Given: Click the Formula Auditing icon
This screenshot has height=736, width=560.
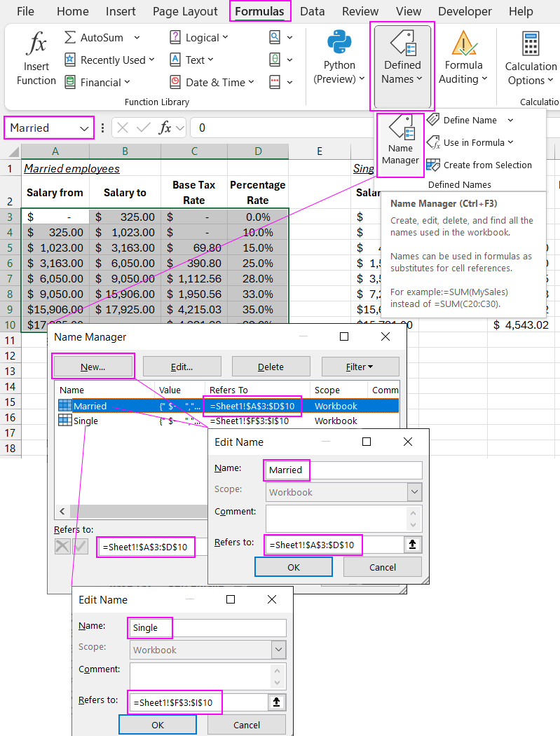Looking at the screenshot, I should pos(463,44).
